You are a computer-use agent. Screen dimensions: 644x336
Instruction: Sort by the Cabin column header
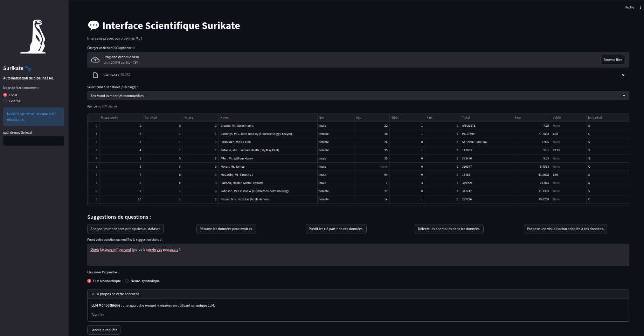[569, 118]
